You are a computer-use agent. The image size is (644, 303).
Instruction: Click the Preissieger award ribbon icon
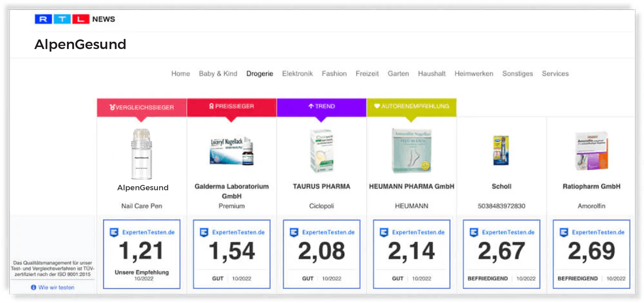point(211,106)
